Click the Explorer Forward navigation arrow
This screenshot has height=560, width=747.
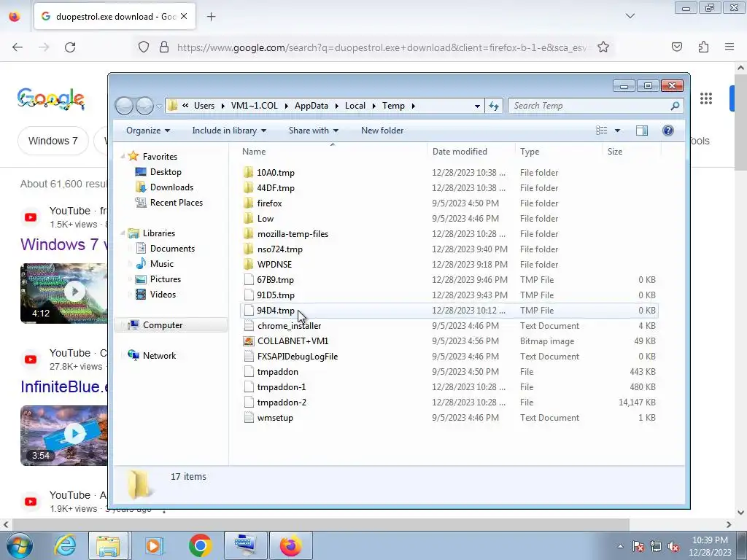144,106
